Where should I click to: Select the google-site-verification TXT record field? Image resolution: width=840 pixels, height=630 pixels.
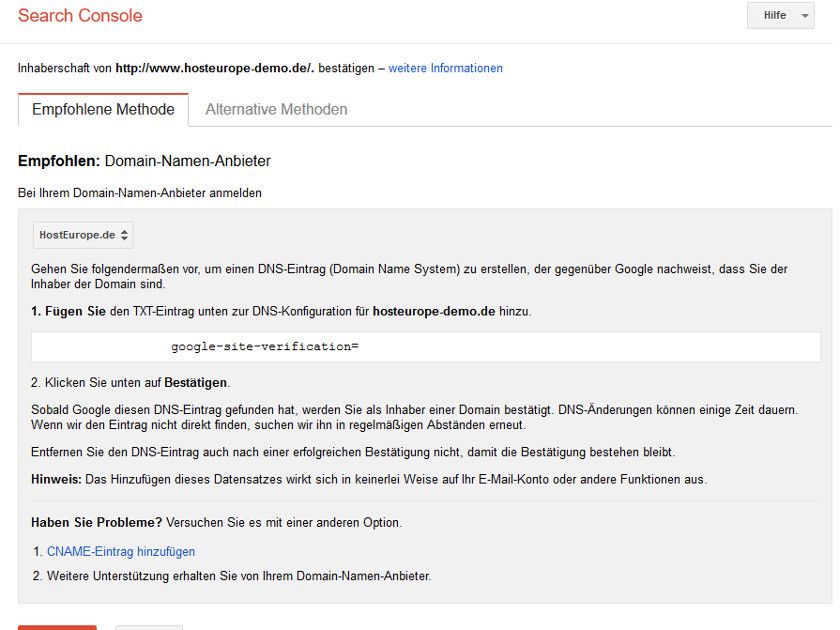pyautogui.click(x=425, y=347)
